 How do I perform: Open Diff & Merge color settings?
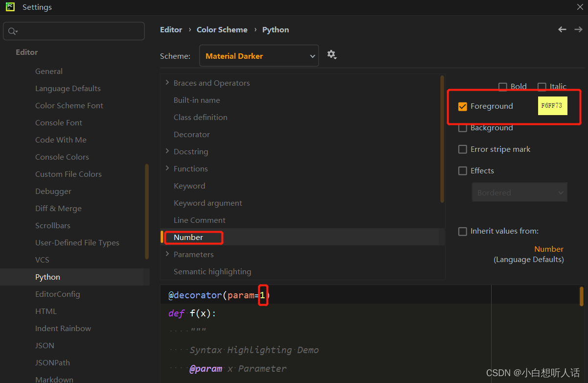pos(58,208)
